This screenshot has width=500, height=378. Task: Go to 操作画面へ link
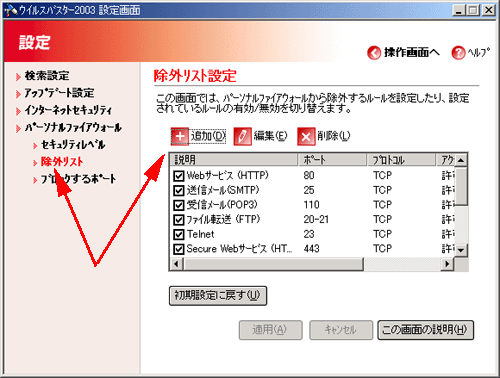[x=412, y=52]
